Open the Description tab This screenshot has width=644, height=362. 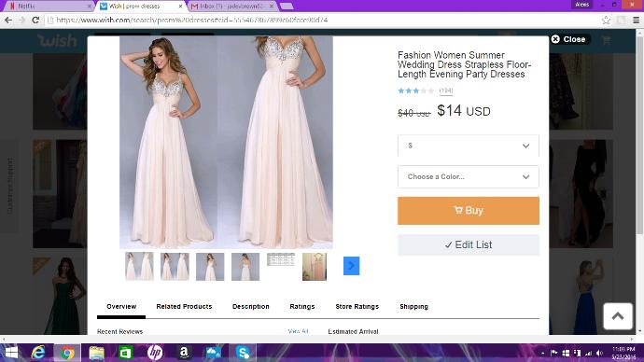tap(250, 307)
